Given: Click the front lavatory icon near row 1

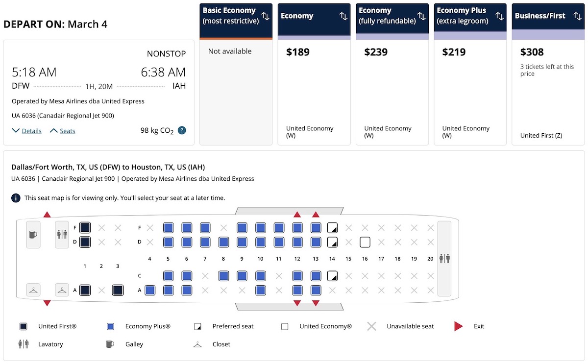Looking at the screenshot, I should click(x=62, y=234).
